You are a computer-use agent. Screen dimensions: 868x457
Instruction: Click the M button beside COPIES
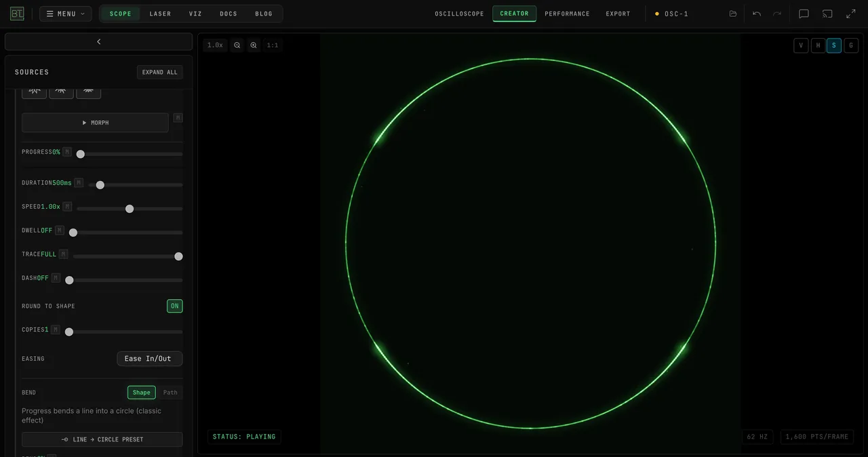click(56, 330)
